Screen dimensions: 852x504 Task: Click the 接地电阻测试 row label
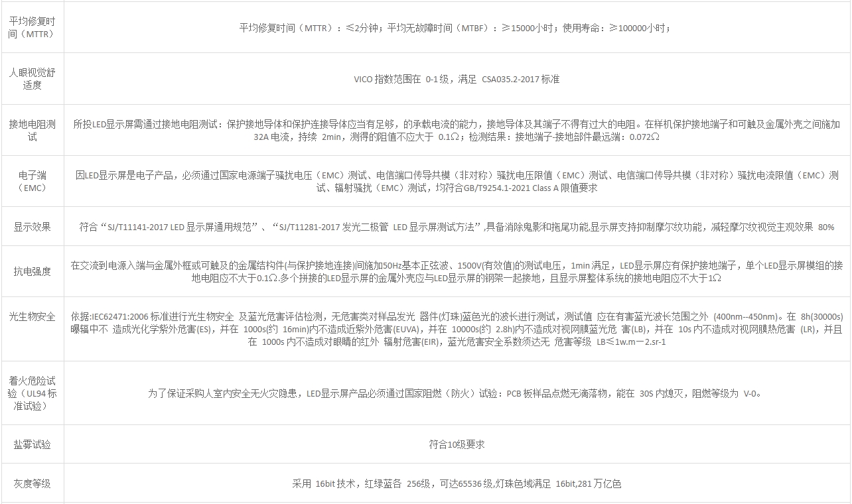[32, 130]
